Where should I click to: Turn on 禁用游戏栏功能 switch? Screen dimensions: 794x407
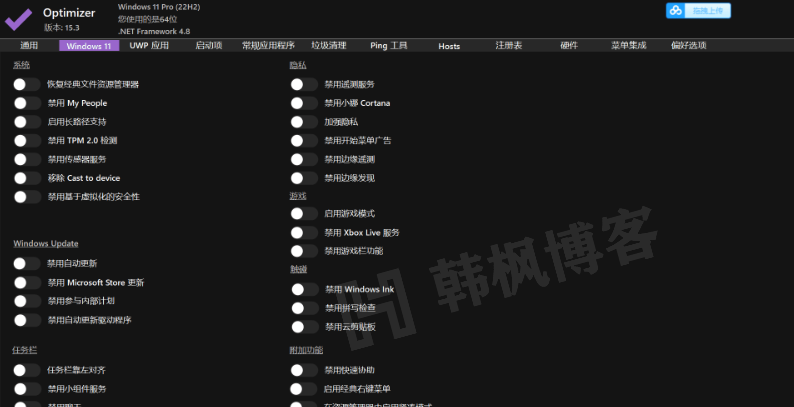point(304,251)
